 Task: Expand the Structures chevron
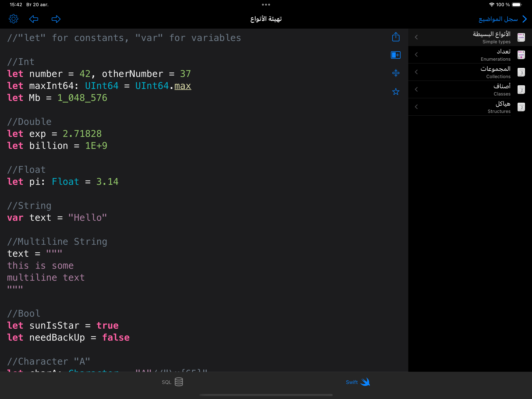pos(416,107)
